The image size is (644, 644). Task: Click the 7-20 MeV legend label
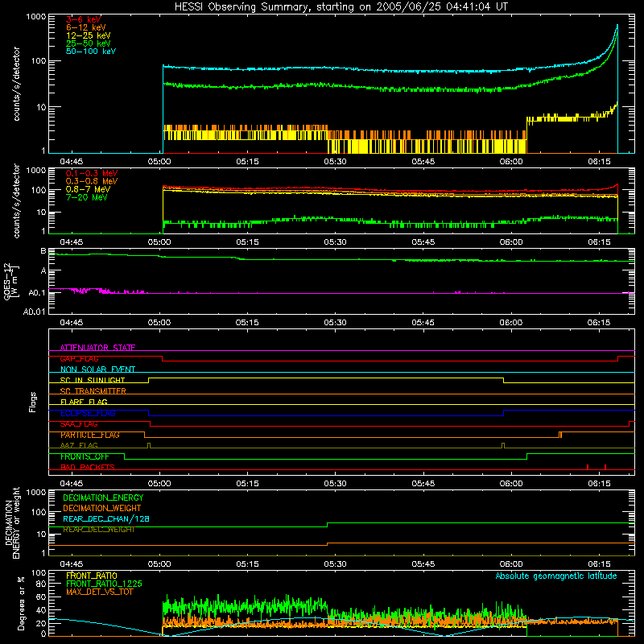pyautogui.click(x=87, y=197)
